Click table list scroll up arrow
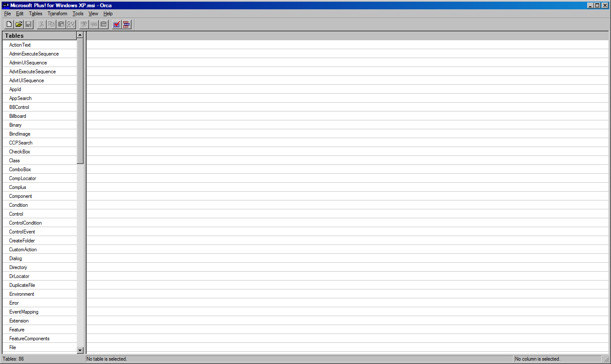Viewport: 611px width, 364px height. click(80, 35)
